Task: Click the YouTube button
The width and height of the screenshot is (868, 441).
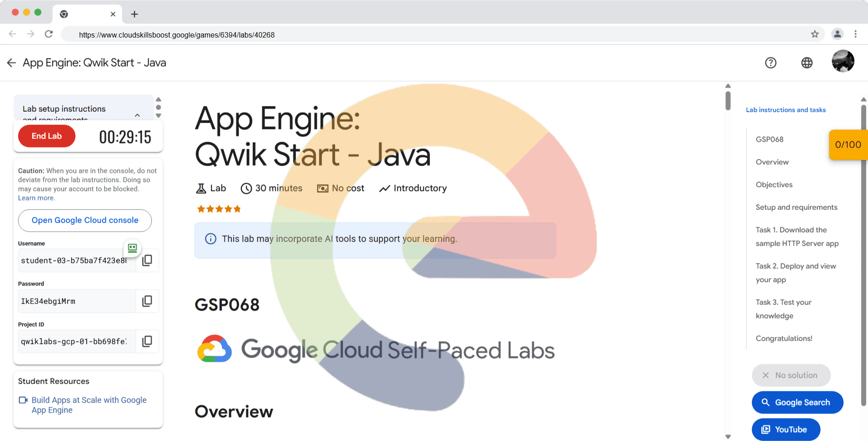Action: point(786,430)
